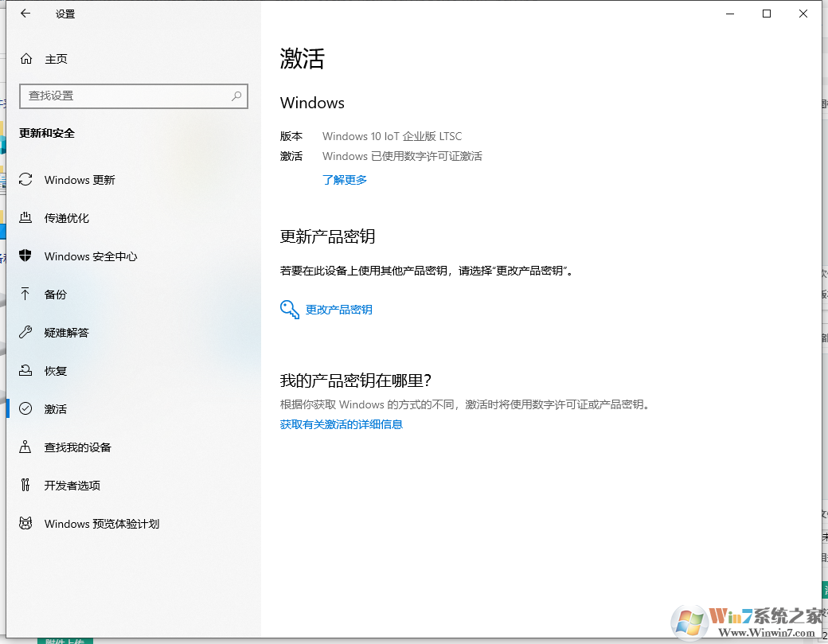Screen dimensions: 828x644
Task: Click the key icon for 更改产品密钥
Action: point(289,310)
